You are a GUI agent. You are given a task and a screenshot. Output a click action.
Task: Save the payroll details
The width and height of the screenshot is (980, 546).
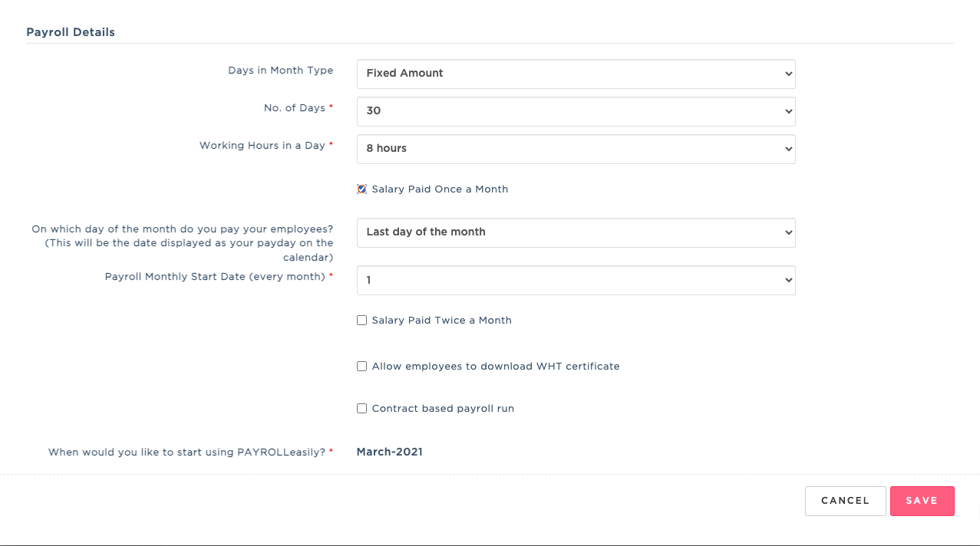pos(922,501)
